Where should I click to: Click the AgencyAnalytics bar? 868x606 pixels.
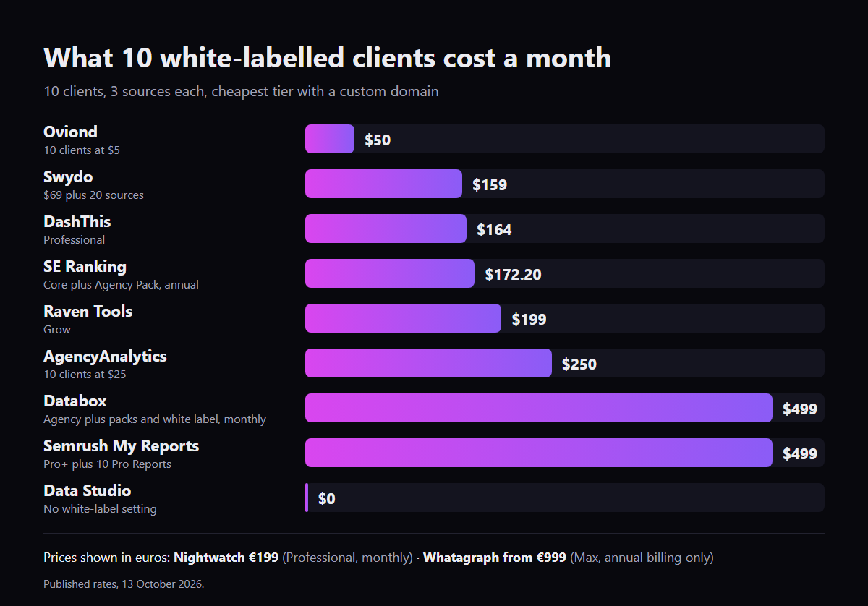pos(428,363)
